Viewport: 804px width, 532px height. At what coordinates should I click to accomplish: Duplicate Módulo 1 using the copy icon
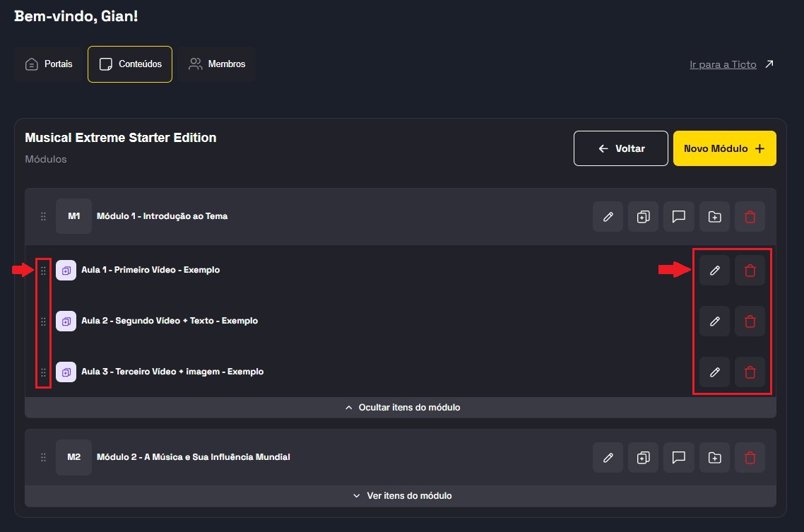643,217
